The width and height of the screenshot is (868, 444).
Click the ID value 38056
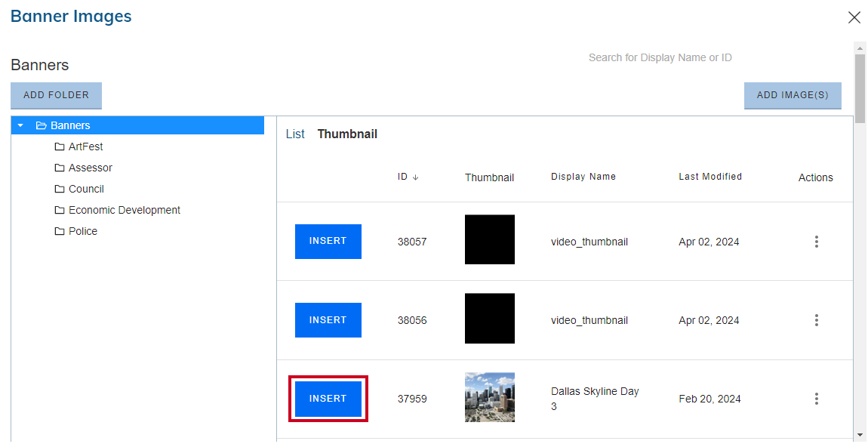point(412,321)
